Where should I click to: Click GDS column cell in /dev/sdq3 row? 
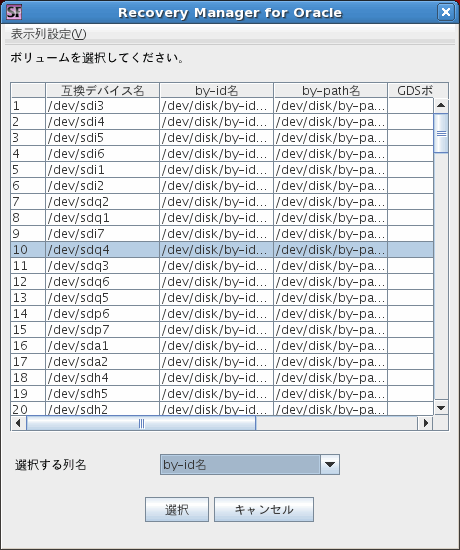(411, 266)
